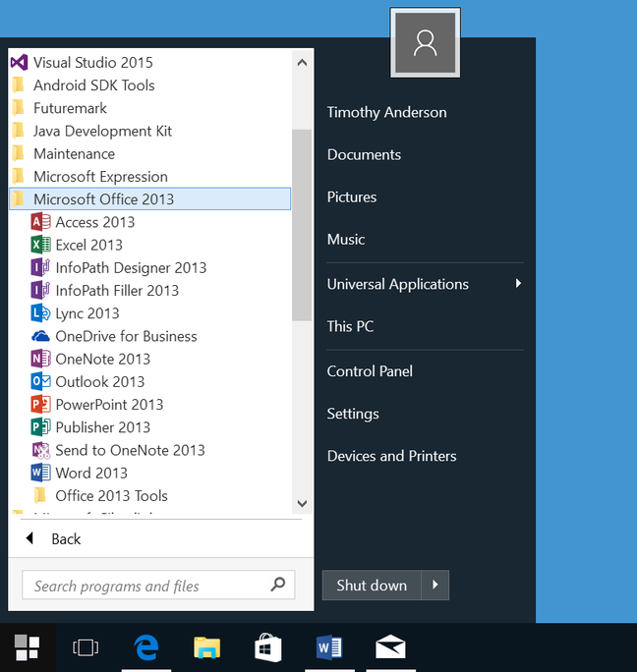The image size is (637, 672).
Task: Open PowerPoint 2013 icon
Action: pos(40,404)
